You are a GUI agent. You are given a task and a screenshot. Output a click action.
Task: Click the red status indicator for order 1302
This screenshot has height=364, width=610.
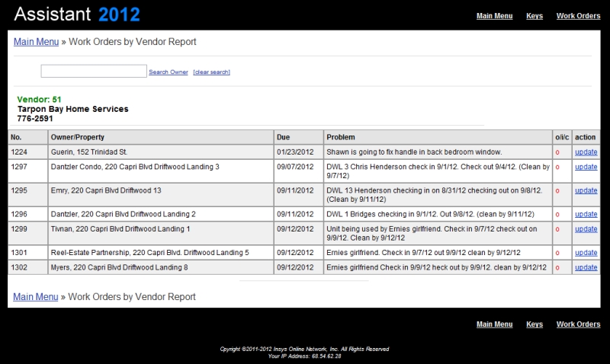pyautogui.click(x=557, y=267)
